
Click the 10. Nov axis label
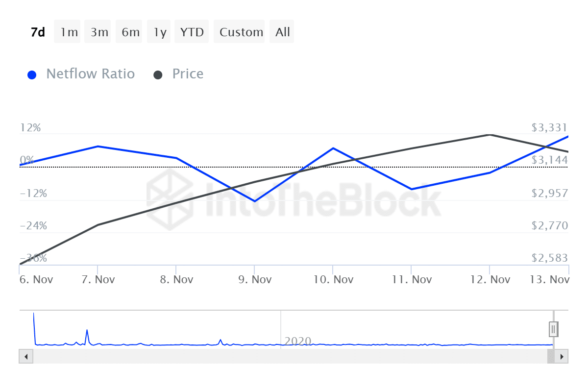pos(333,279)
